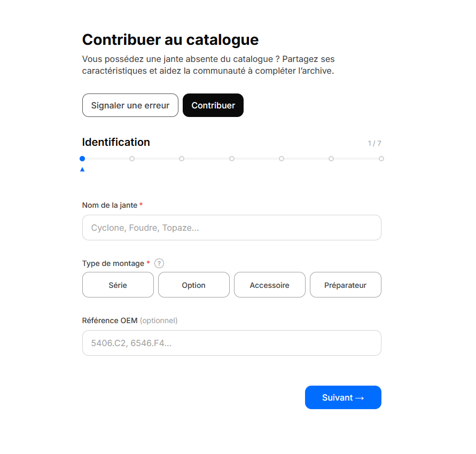
Task: Go to next step with Suivant
Action: point(343,397)
